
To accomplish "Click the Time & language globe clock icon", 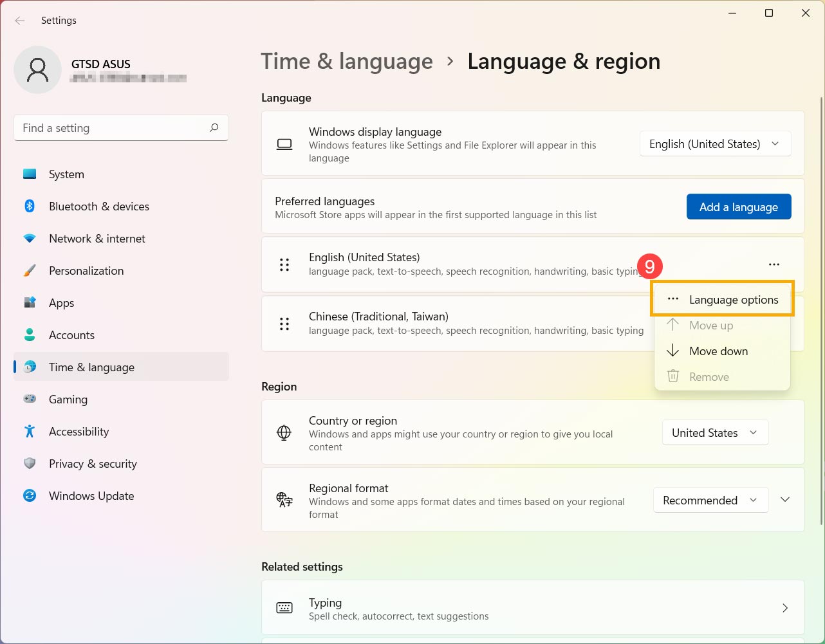I will tap(30, 367).
